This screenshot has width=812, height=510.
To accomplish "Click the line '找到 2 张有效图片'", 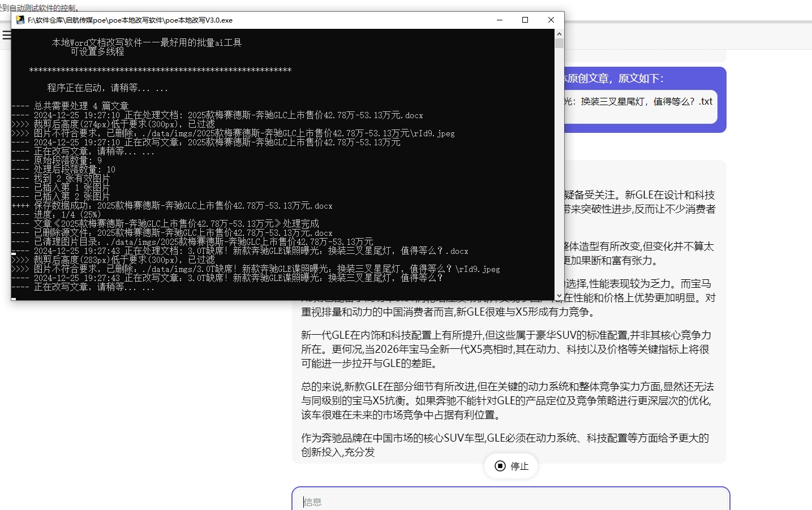I will [x=72, y=178].
